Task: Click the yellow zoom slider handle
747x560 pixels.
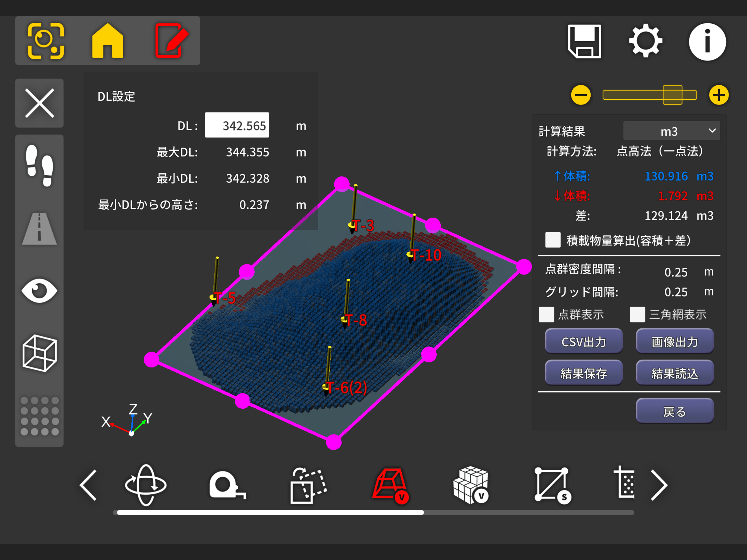Action: [x=672, y=95]
